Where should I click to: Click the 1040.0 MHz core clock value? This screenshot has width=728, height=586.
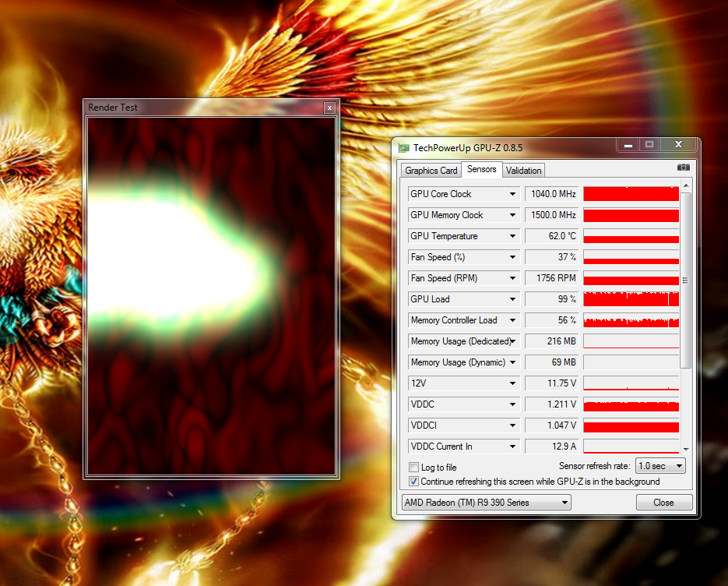[x=552, y=194]
